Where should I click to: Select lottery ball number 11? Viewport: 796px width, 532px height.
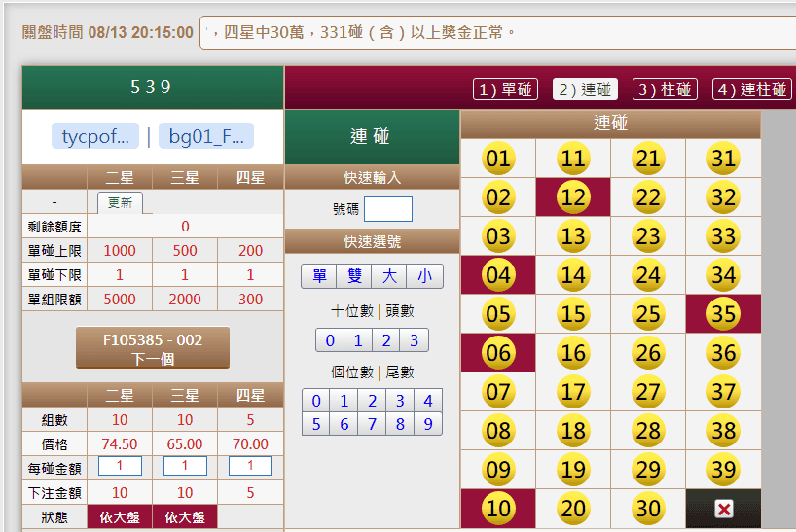tap(573, 159)
